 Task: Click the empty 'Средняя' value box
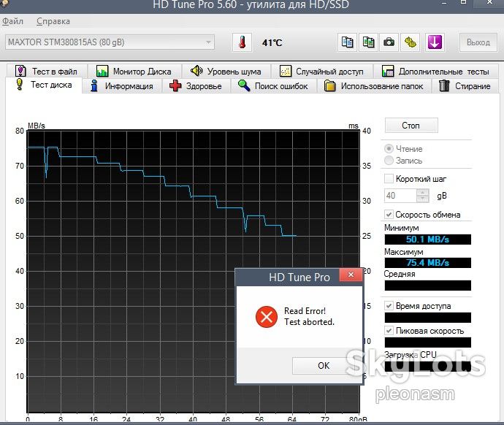coord(427,286)
